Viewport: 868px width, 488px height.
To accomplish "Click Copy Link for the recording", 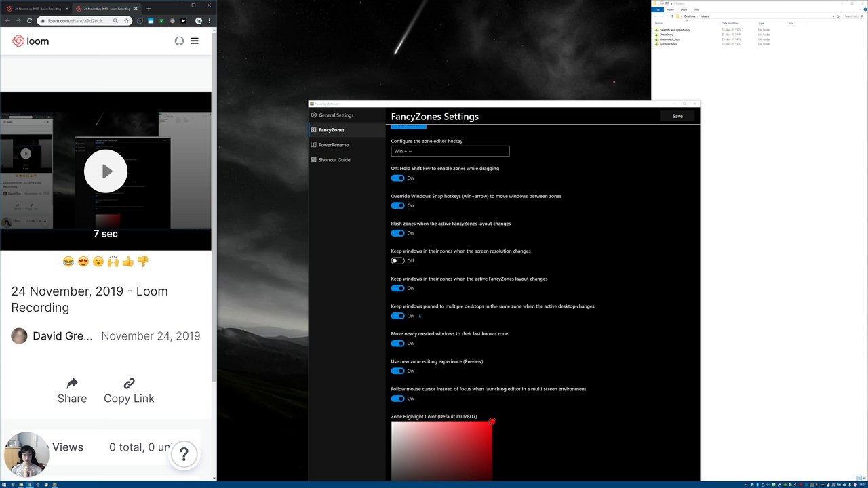I will pos(129,390).
